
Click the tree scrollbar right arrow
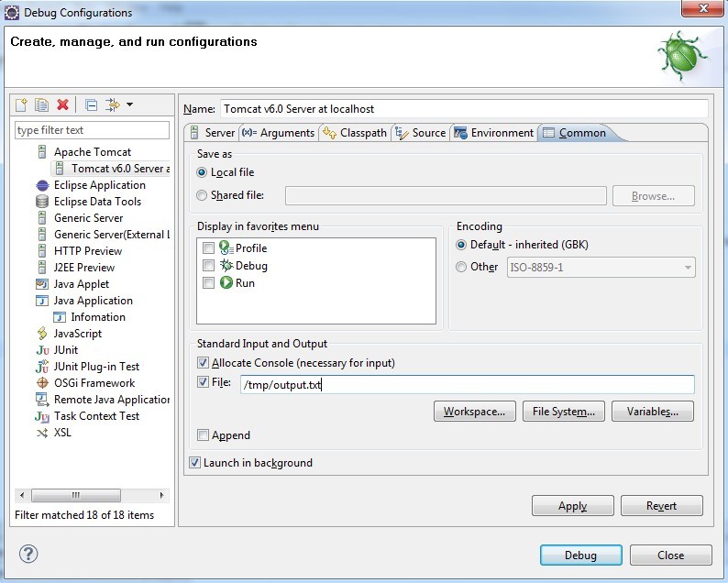161,495
